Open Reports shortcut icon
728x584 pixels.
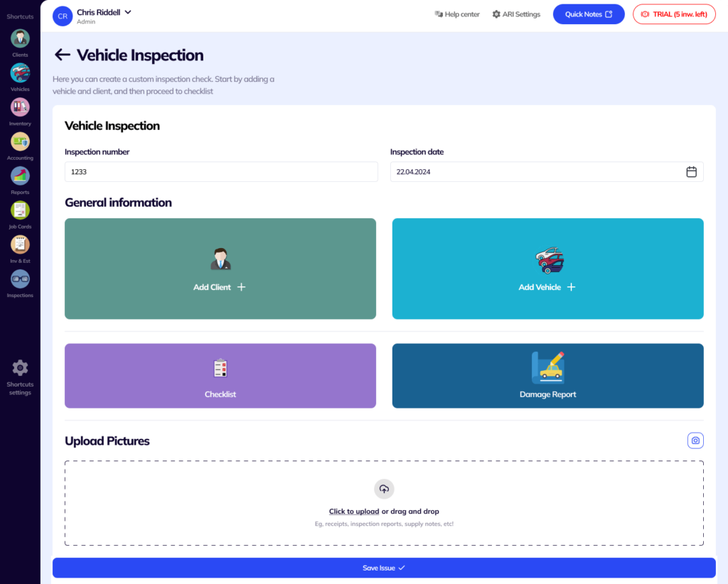point(20,175)
